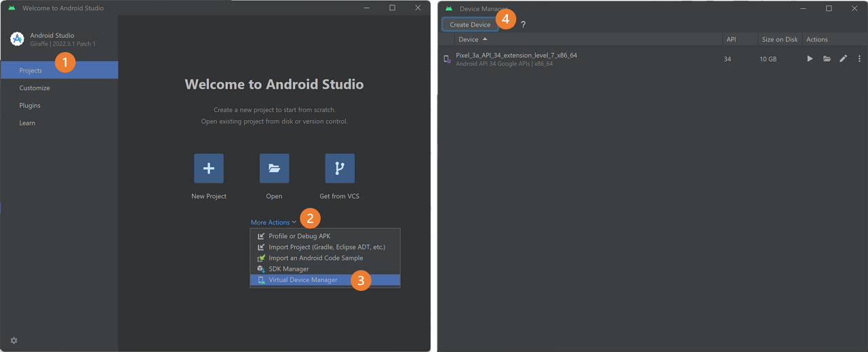The height and width of the screenshot is (352, 868).
Task: Open the New Project plus icon
Action: coord(209,168)
